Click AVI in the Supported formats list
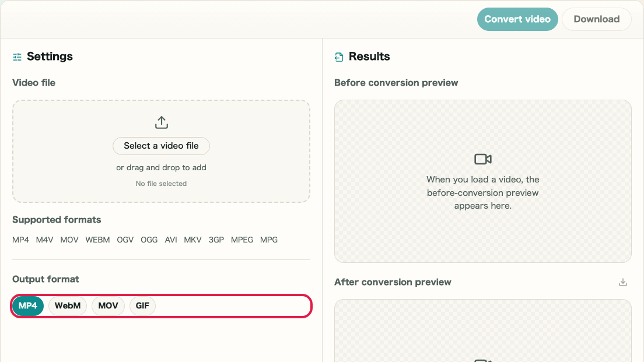The height and width of the screenshot is (362, 644). [x=171, y=240]
